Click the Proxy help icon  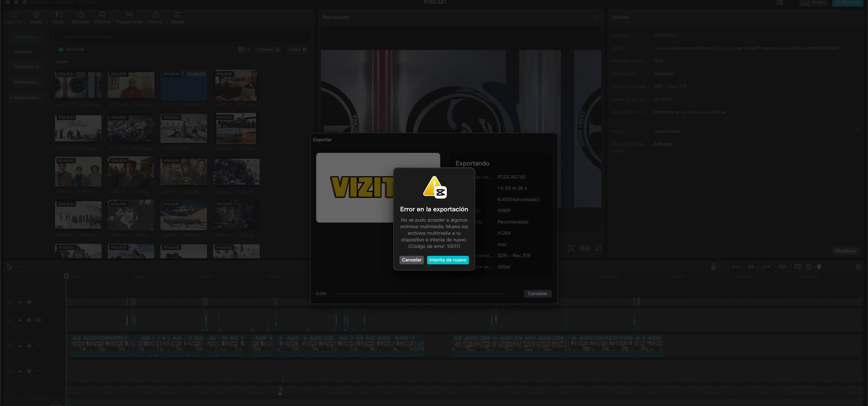(x=858, y=130)
